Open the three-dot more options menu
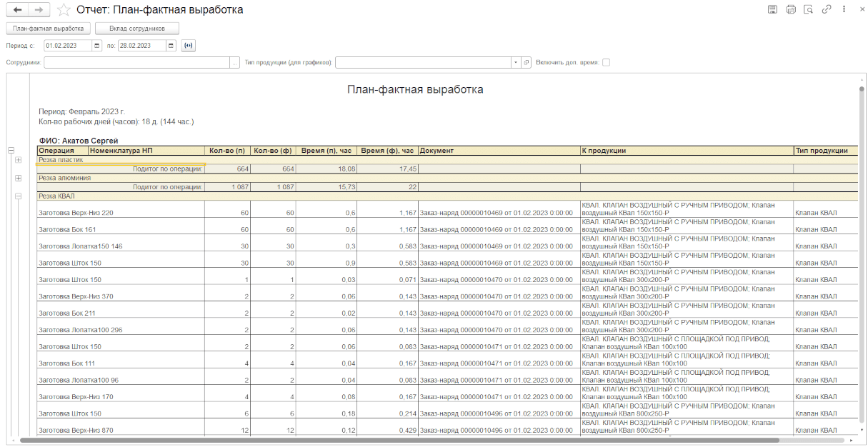Image resolution: width=868 pixels, height=447 pixels. click(844, 10)
